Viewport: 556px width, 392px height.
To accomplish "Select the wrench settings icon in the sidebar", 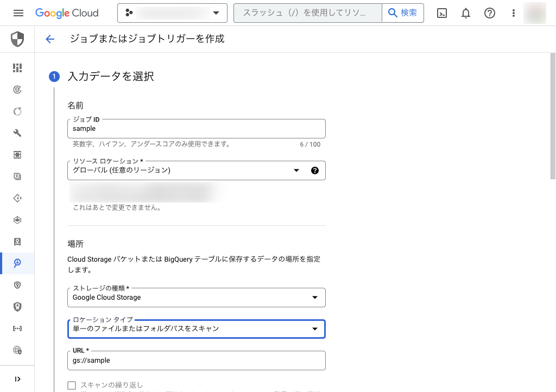I will [16, 133].
